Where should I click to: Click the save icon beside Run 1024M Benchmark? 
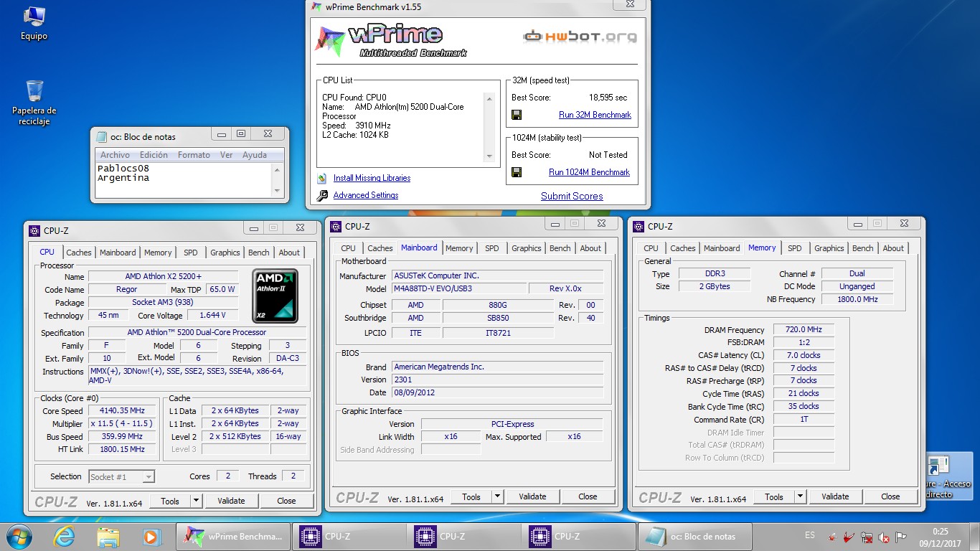[517, 172]
